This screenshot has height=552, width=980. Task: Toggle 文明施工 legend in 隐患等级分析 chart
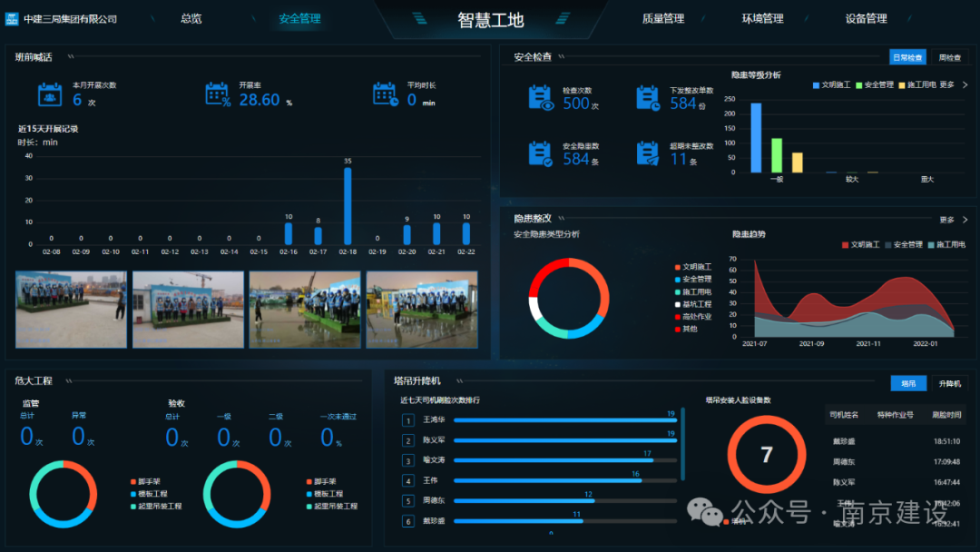pos(831,85)
